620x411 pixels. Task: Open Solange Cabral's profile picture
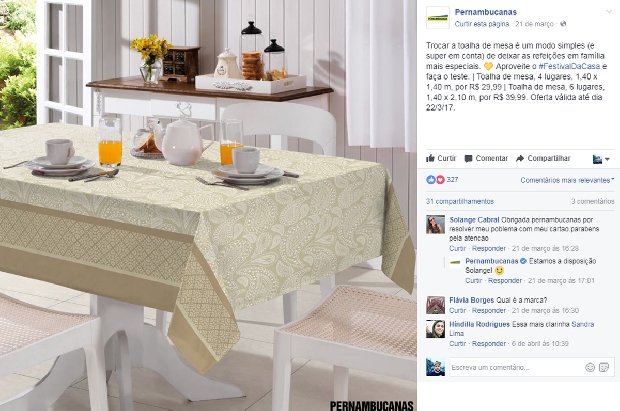[x=435, y=225]
